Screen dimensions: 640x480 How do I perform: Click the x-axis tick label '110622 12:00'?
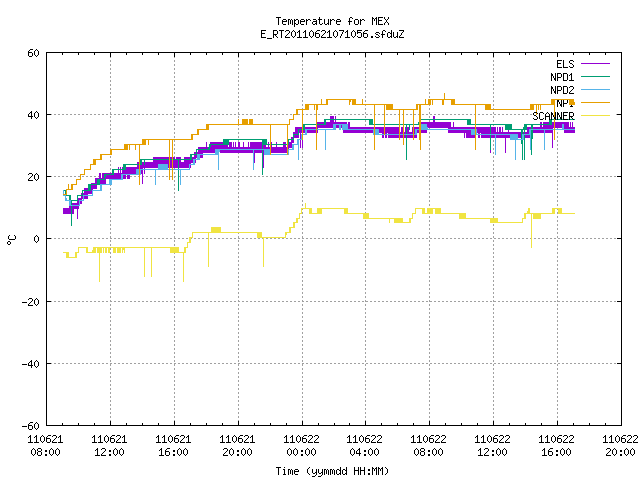point(493,446)
